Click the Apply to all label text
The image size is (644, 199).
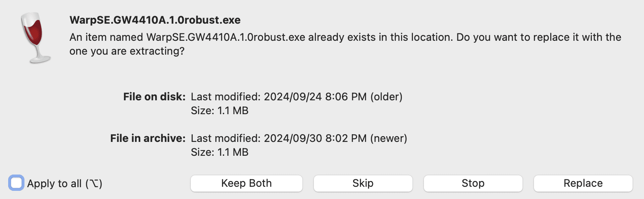tap(54, 184)
